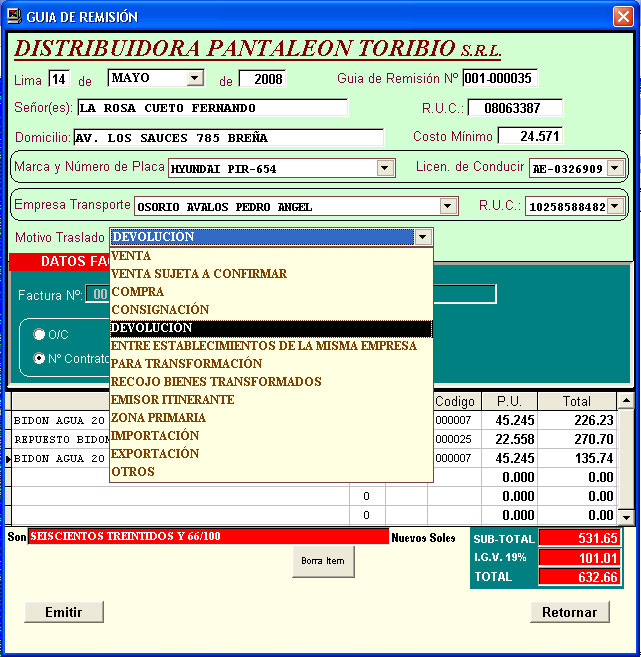The image size is (641, 657).
Task: Click the Borra Item button
Action: click(x=322, y=561)
